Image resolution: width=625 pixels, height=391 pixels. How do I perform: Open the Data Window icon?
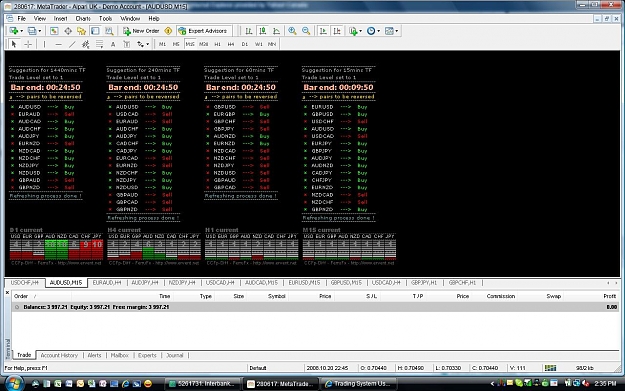click(x=68, y=31)
